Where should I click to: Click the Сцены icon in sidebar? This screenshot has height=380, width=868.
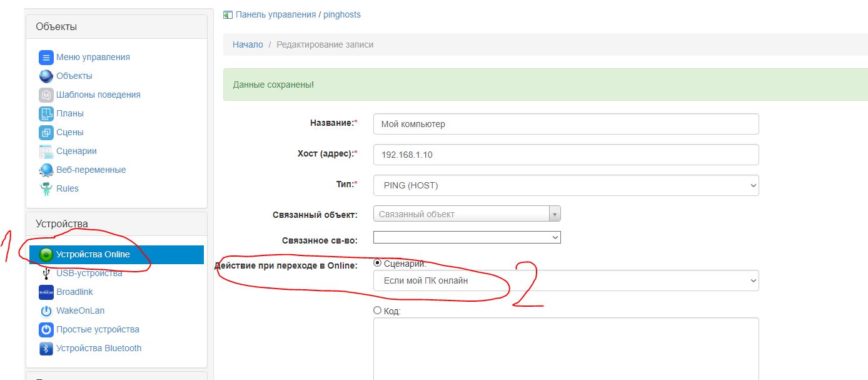tap(46, 133)
